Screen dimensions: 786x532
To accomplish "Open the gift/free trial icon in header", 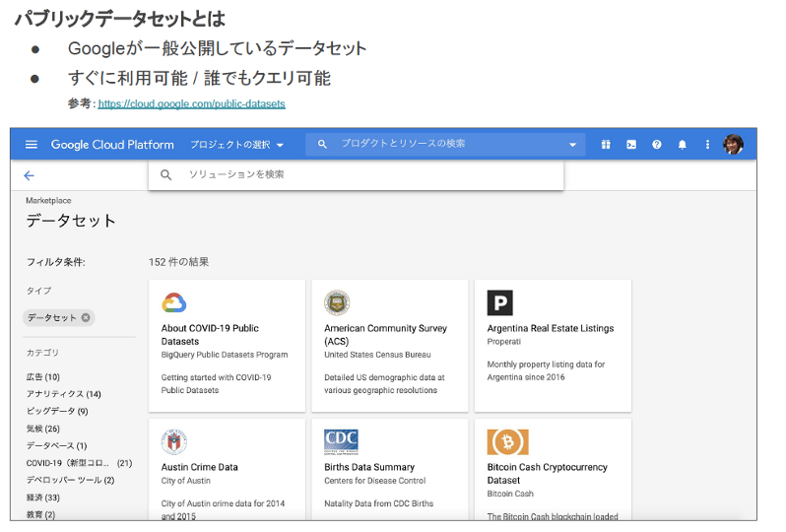I will [x=606, y=145].
